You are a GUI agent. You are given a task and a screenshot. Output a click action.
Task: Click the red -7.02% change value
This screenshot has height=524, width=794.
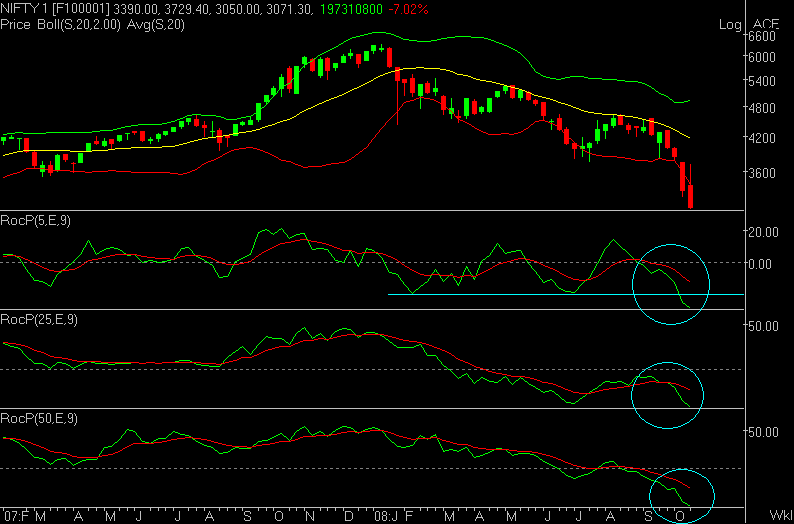410,9
